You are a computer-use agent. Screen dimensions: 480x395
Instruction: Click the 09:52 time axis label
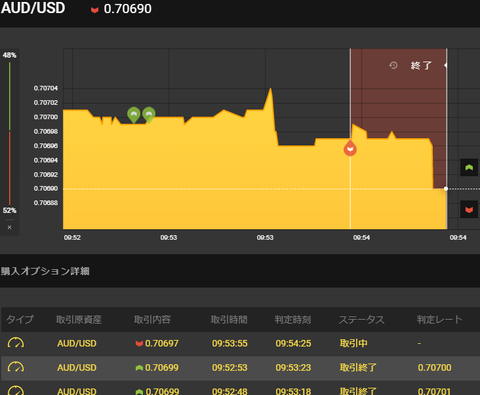[72, 238]
